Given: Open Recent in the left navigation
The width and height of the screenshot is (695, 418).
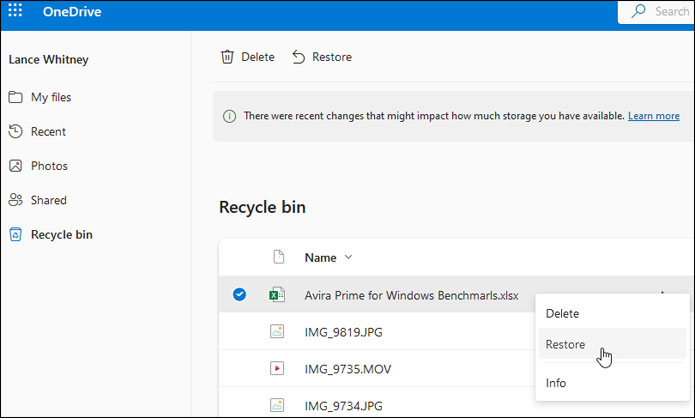Looking at the screenshot, I should [48, 131].
